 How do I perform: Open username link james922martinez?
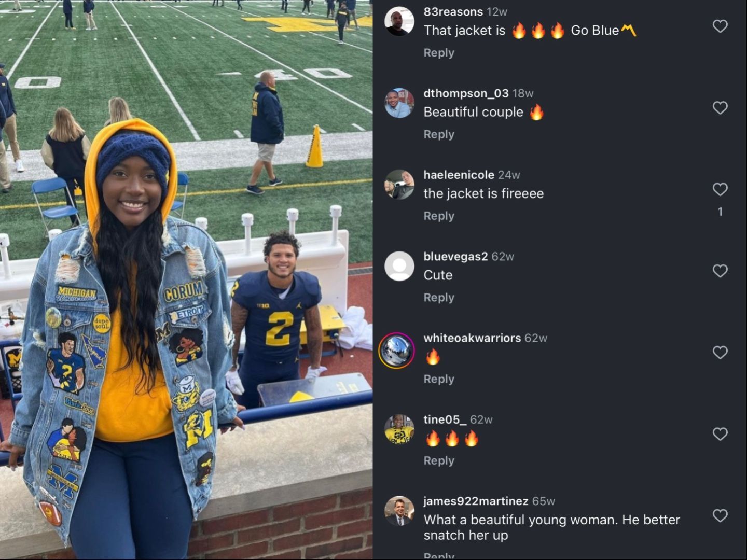click(x=476, y=501)
